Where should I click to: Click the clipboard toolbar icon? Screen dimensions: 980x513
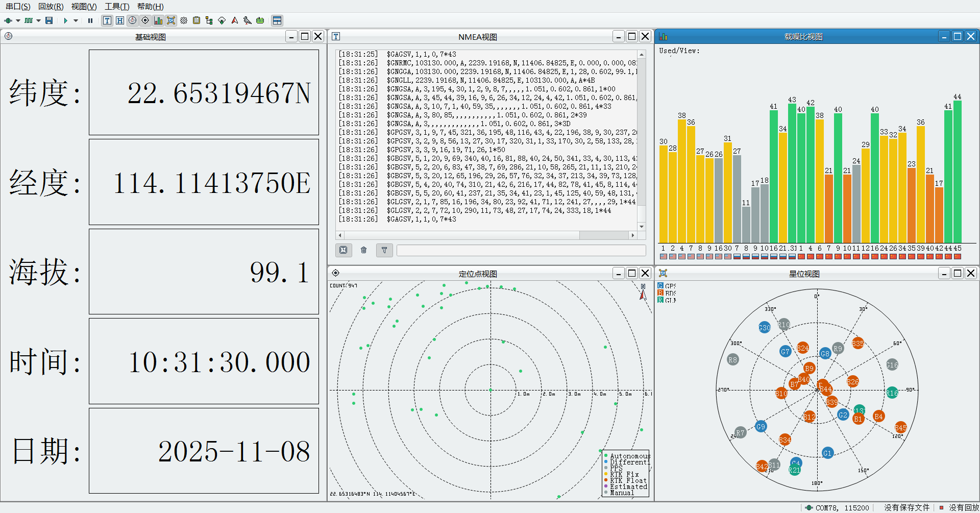coord(196,20)
